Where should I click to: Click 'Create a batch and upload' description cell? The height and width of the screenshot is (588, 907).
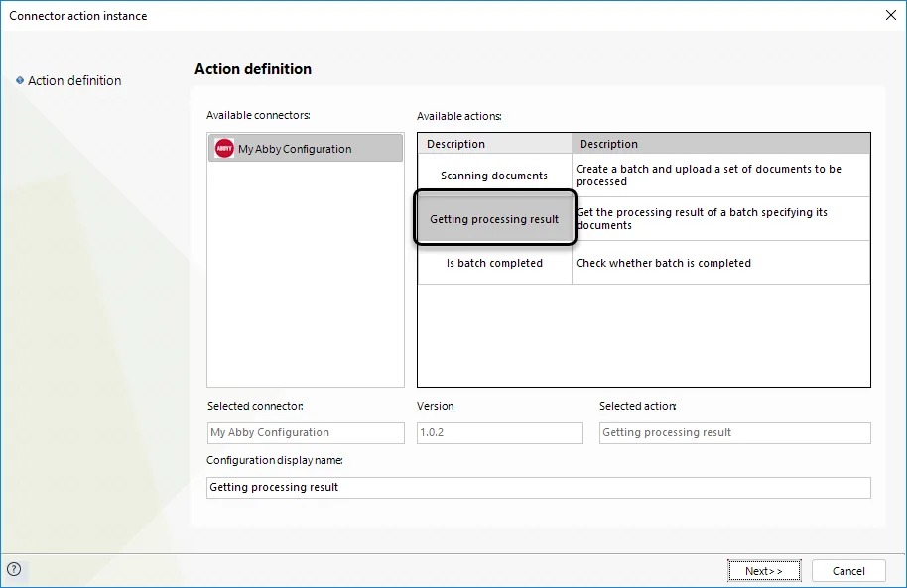pyautogui.click(x=720, y=176)
